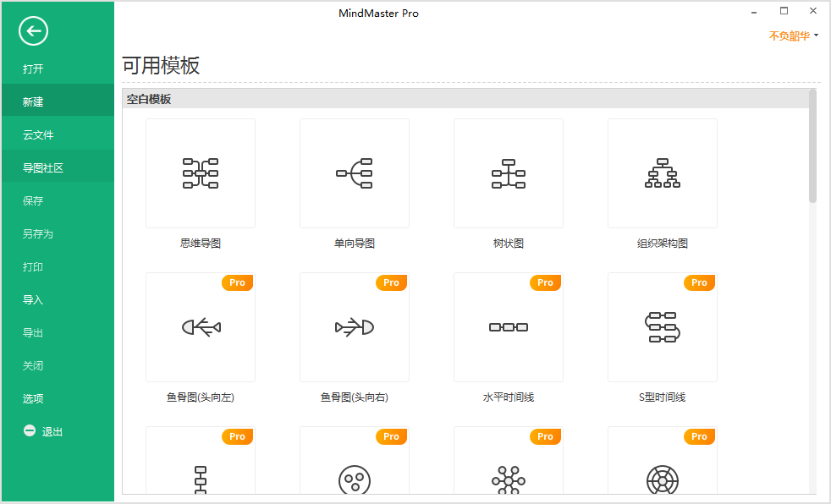Click the Pro badge on 鱼骨图(头向左)
Screen dimensions: 831x504
(238, 282)
